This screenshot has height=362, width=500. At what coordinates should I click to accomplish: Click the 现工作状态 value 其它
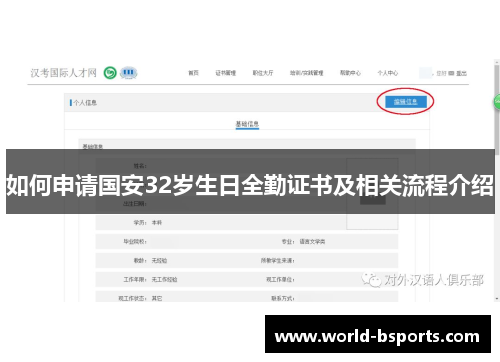pyautogui.click(x=157, y=298)
